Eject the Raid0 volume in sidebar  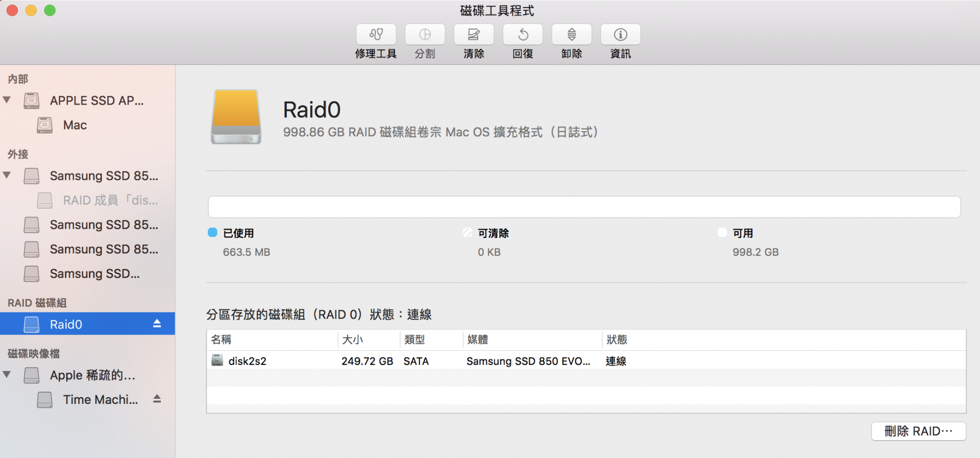pos(157,324)
